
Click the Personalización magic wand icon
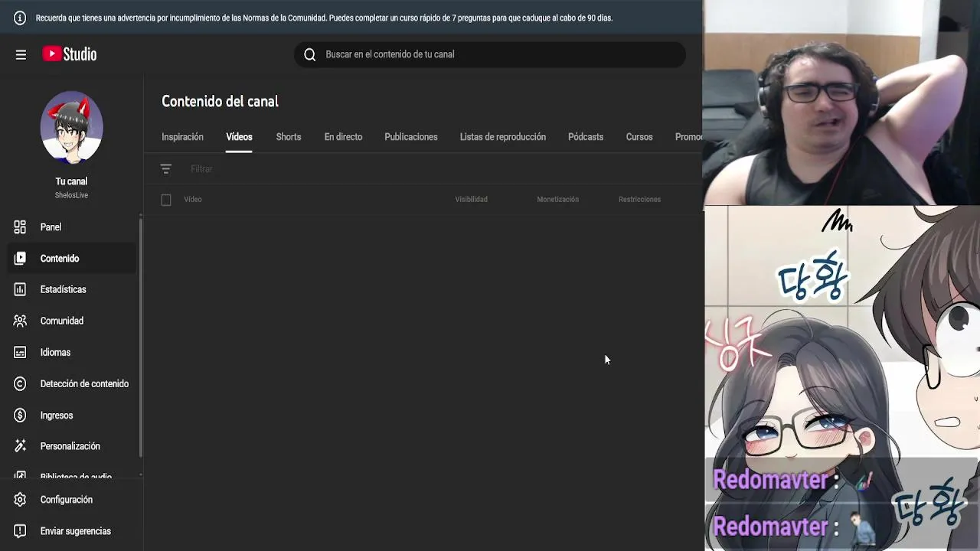20,446
